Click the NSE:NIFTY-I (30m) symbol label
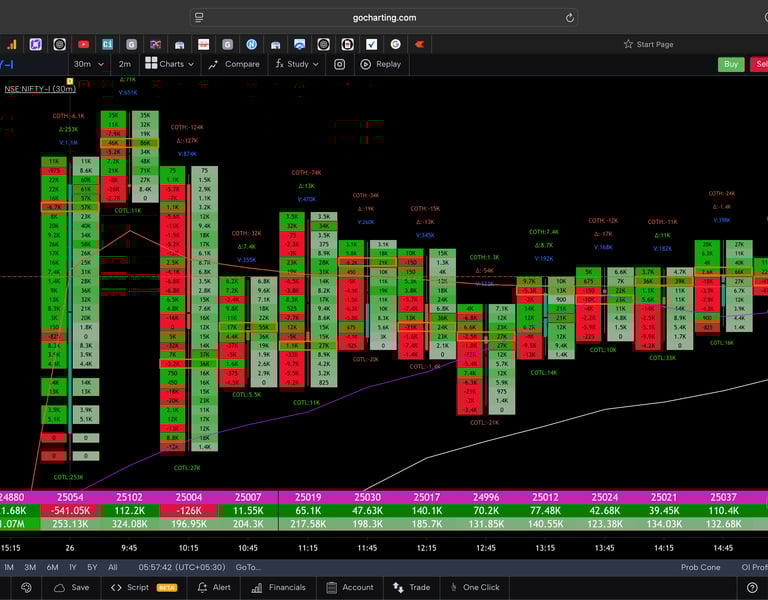 click(x=40, y=89)
